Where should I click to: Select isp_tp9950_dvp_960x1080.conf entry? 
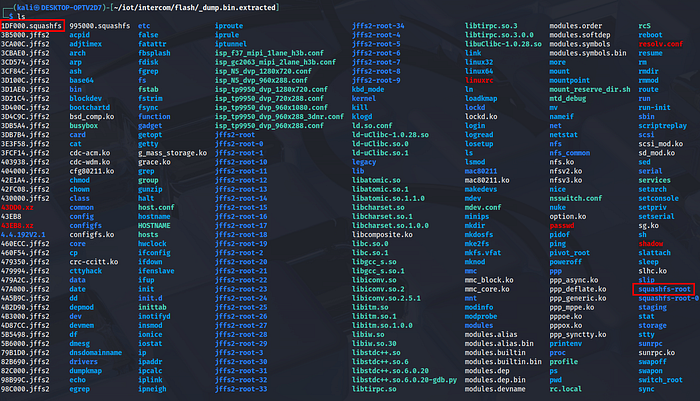coord(271,107)
